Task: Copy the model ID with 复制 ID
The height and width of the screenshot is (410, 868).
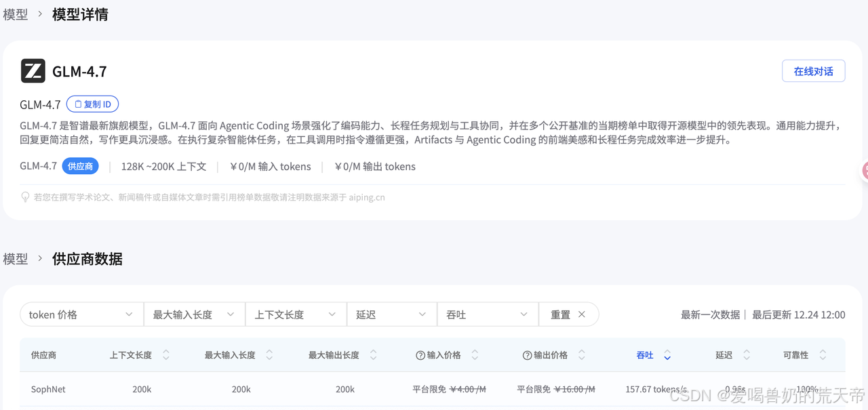Action: point(93,104)
